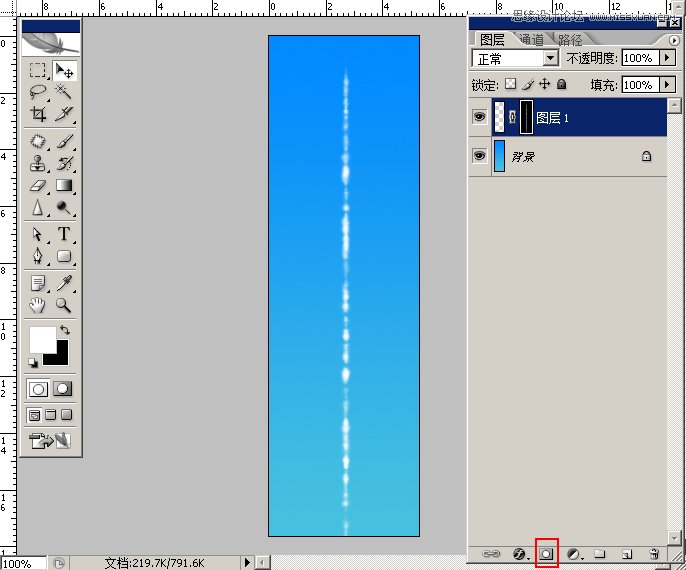Toggle lock image pixels
Viewport: 686px width, 570px height.
pos(528,84)
